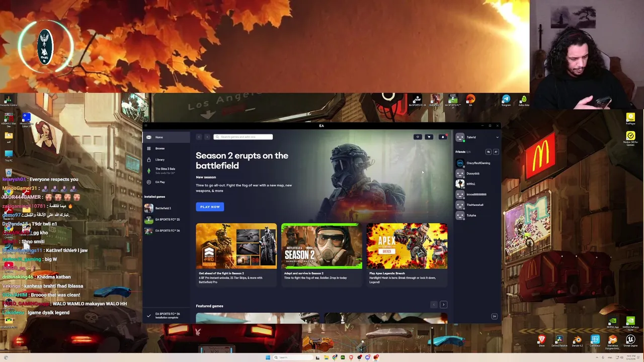
Task: Click the 7alwrld profile avatar
Action: (x=460, y=137)
